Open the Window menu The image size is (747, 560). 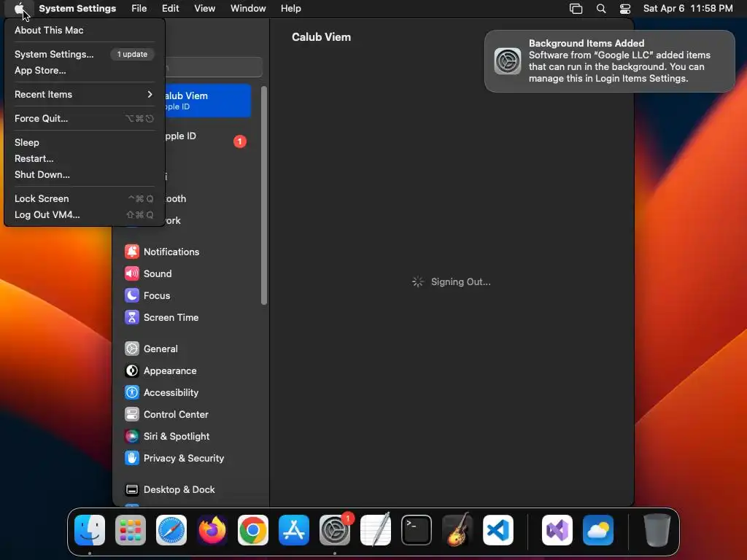(x=248, y=9)
